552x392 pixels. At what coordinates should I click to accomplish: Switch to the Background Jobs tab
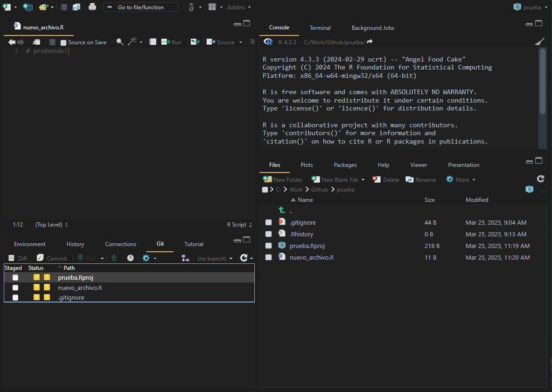point(373,28)
